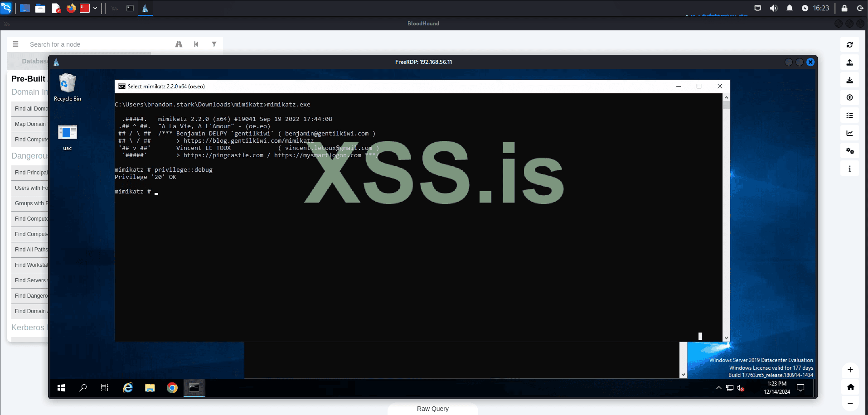Click the back step icon in search bar
The height and width of the screenshot is (415, 868).
point(196,44)
